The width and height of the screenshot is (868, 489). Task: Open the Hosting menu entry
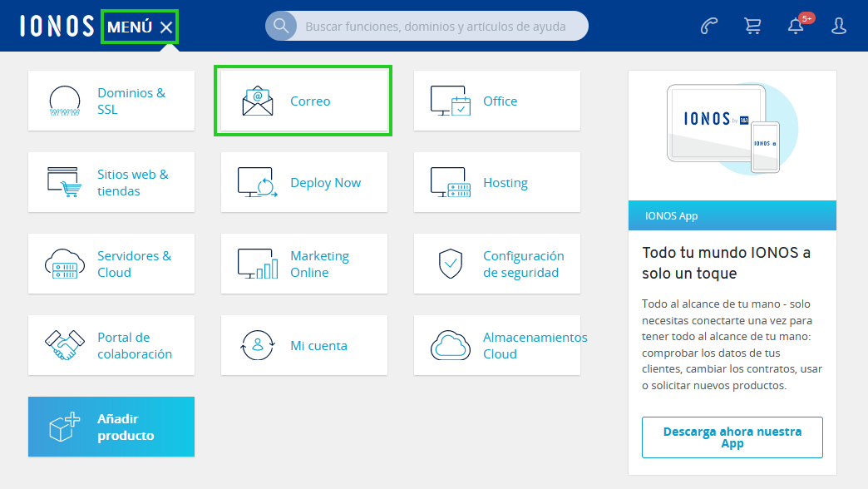point(497,182)
